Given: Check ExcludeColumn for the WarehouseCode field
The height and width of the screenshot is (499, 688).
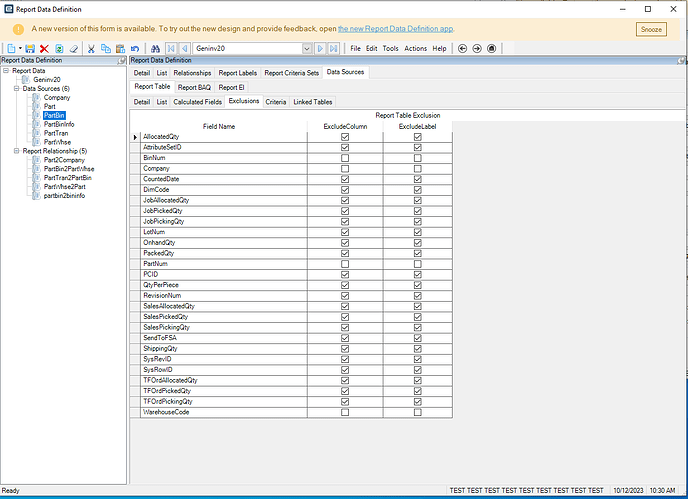Looking at the screenshot, I should pos(345,412).
